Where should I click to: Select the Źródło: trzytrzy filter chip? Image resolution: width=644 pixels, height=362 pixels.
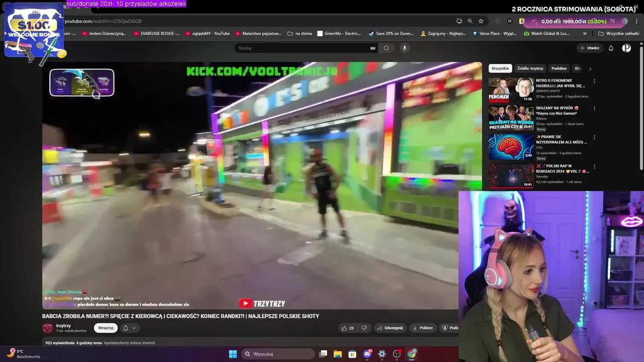[x=530, y=68]
